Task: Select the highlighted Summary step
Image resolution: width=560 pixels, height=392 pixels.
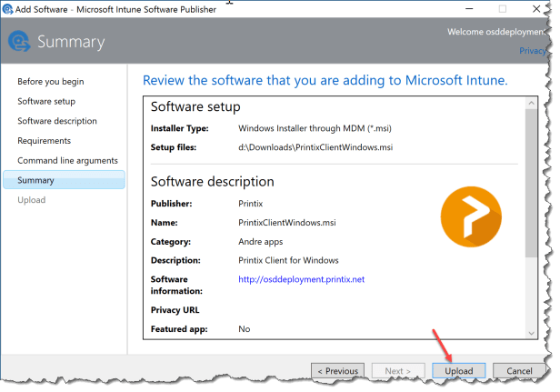Action: click(36, 180)
